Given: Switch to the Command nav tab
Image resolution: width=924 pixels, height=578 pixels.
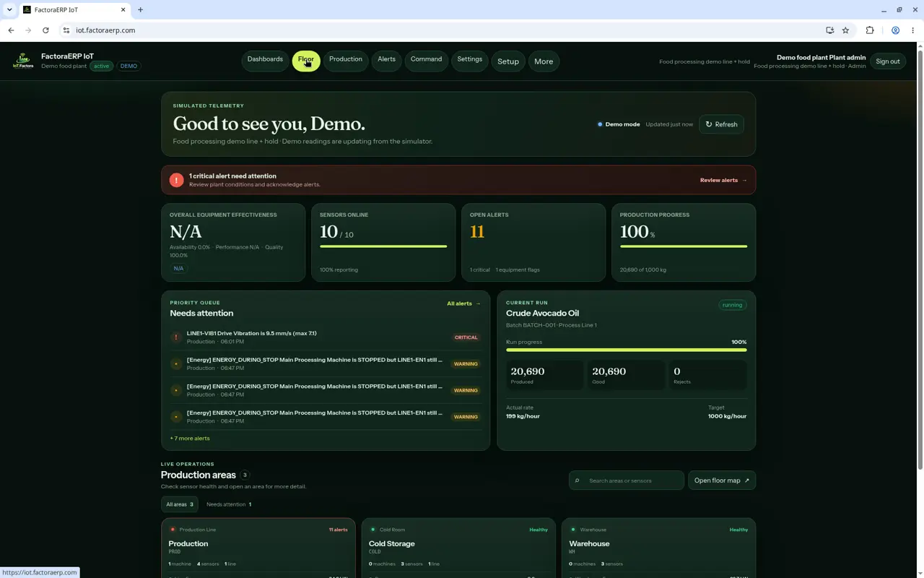Looking at the screenshot, I should (426, 60).
